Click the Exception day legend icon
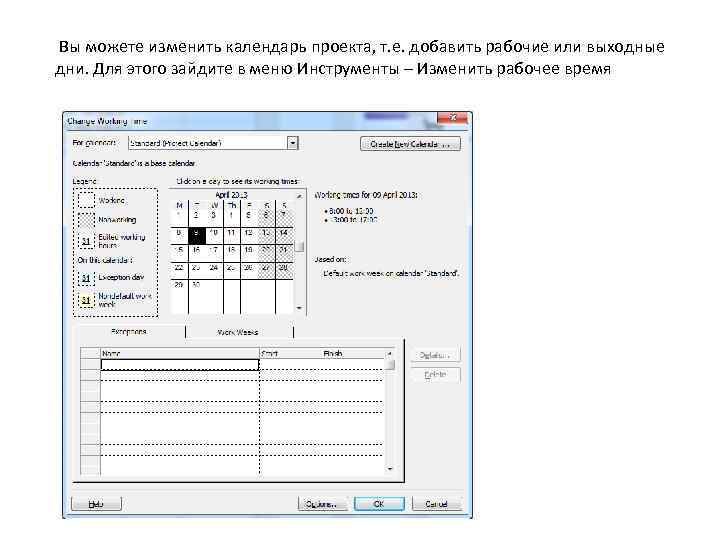The image size is (720, 540). [86, 278]
